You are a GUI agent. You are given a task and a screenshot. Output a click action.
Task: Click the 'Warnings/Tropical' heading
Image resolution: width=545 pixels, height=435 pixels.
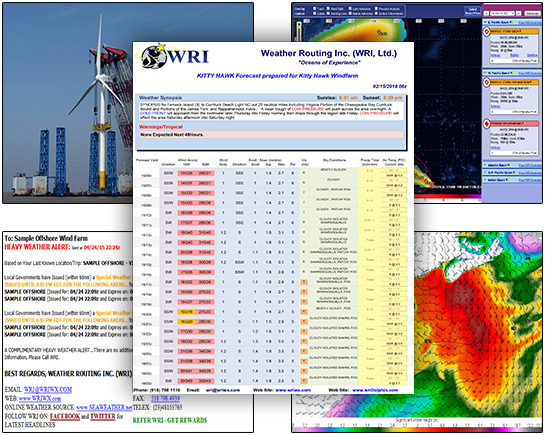click(161, 127)
